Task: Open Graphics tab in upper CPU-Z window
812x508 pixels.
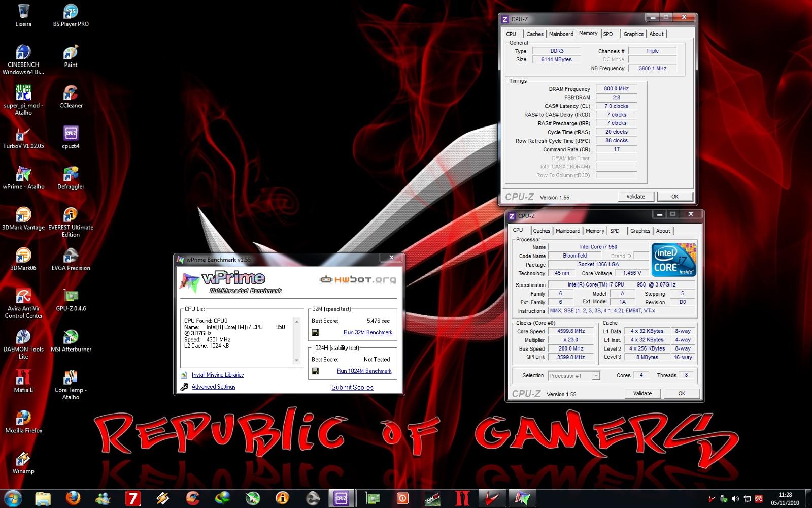Action: coord(633,34)
